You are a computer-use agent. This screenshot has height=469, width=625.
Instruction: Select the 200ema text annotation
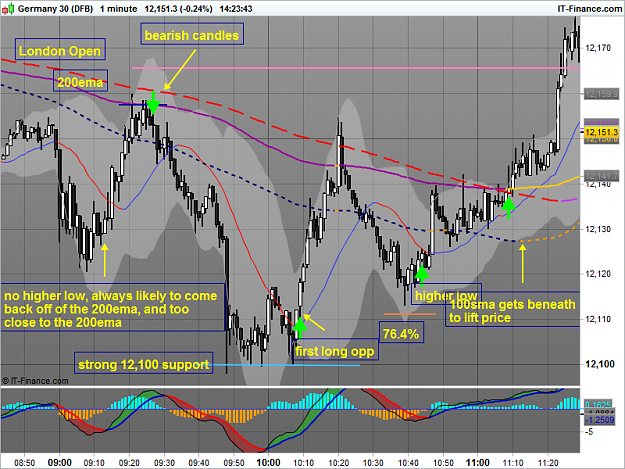(x=80, y=81)
